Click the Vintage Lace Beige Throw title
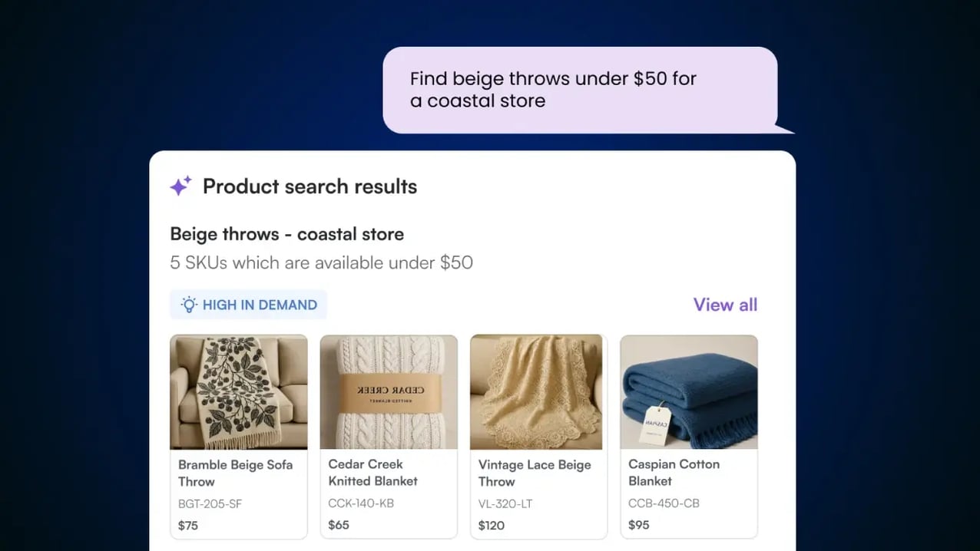980x551 pixels. tap(535, 473)
